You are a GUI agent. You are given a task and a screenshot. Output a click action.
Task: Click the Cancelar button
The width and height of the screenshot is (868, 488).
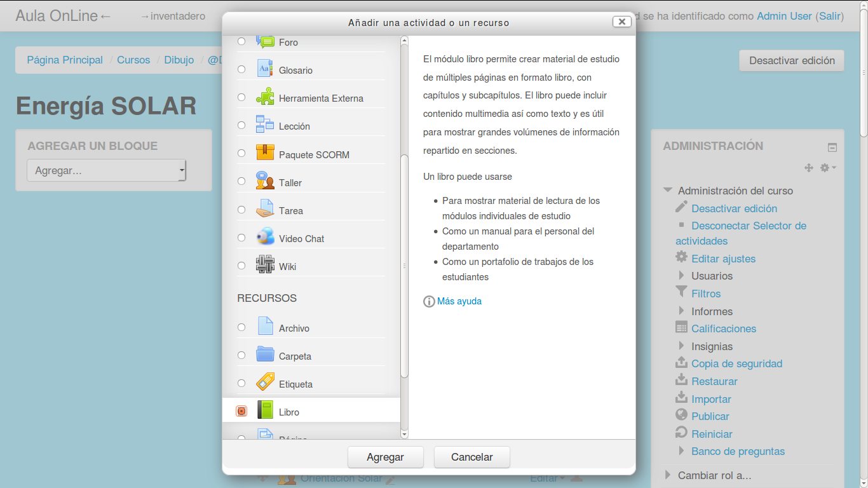pyautogui.click(x=472, y=457)
